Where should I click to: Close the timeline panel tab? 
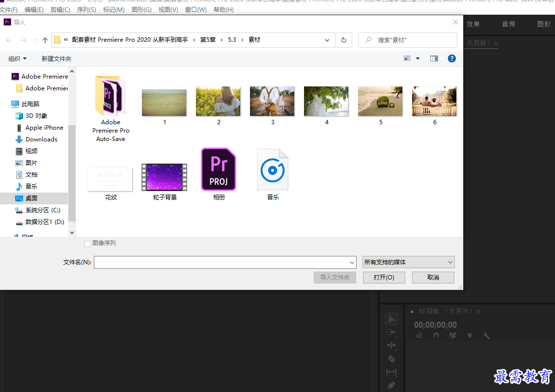click(412, 311)
